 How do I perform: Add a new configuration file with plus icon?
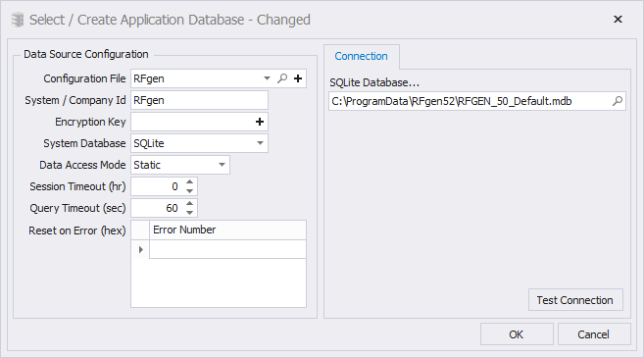pyautogui.click(x=298, y=78)
